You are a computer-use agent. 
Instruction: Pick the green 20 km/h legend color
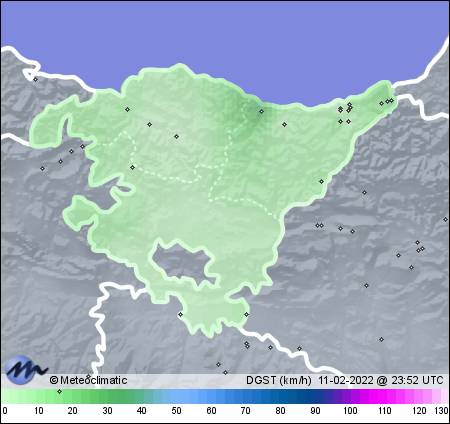tap(73, 396)
